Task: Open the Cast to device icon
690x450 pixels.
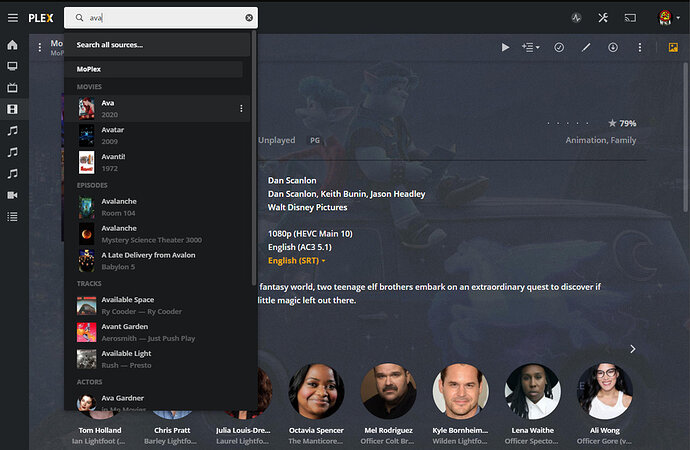Action: (x=630, y=18)
